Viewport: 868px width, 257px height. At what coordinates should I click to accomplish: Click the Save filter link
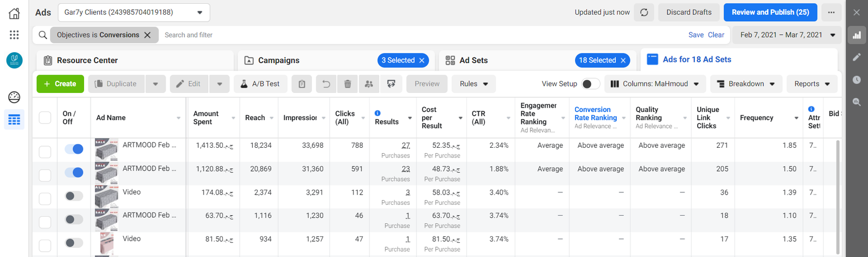point(696,35)
